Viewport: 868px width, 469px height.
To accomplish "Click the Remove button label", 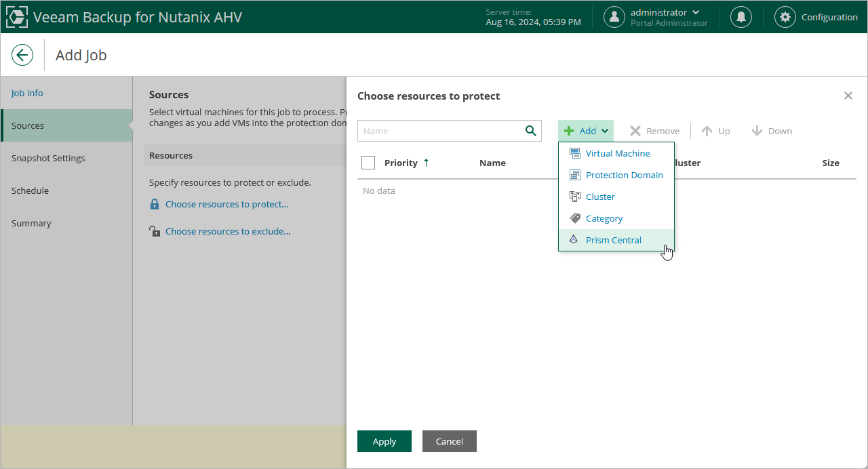I will [x=663, y=131].
